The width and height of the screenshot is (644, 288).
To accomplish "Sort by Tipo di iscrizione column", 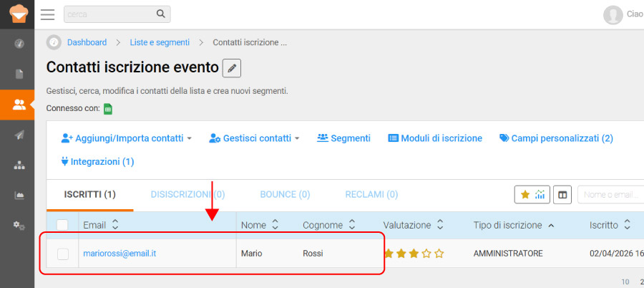I will [x=513, y=225].
